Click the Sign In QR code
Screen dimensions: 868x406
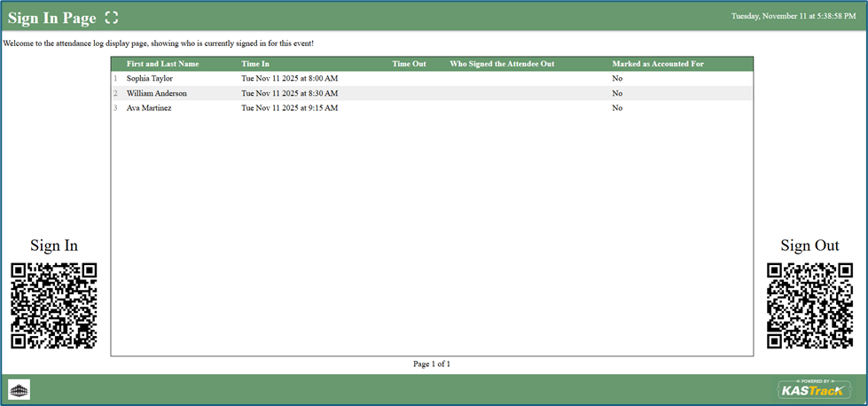click(53, 306)
